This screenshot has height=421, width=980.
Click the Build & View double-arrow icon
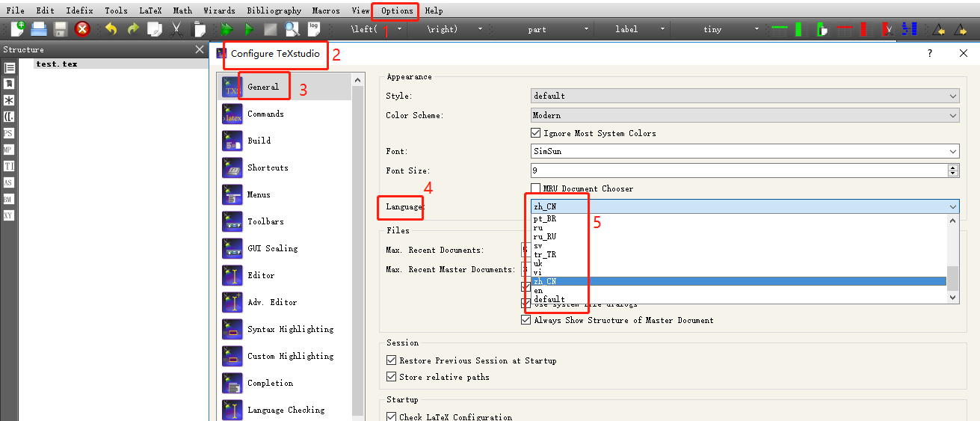point(226,29)
